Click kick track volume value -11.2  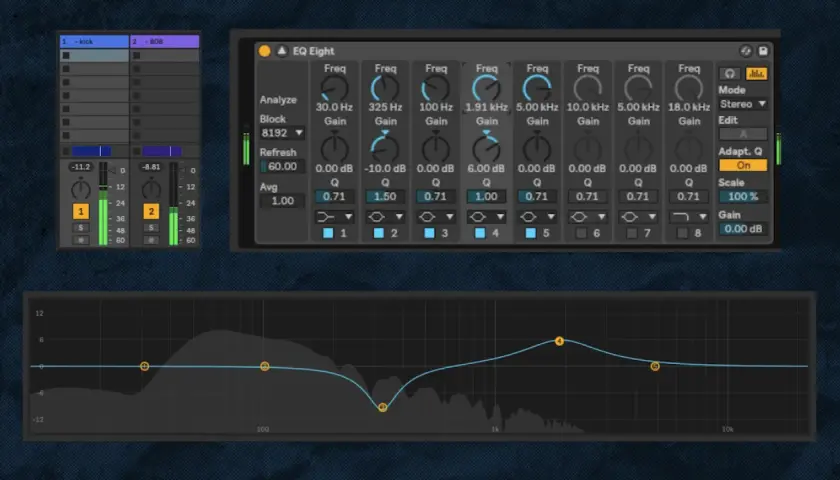click(x=81, y=167)
